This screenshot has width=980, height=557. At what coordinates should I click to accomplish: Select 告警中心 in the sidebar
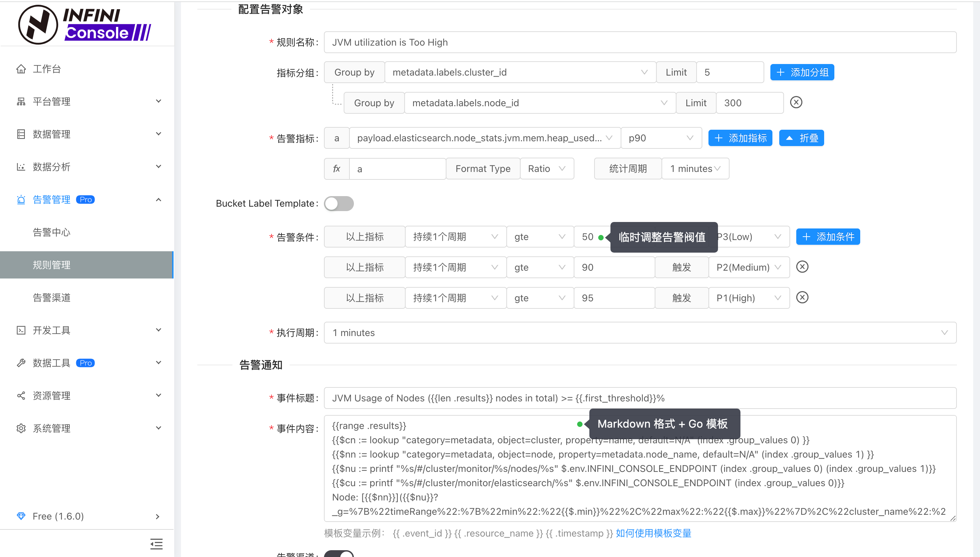coord(52,232)
